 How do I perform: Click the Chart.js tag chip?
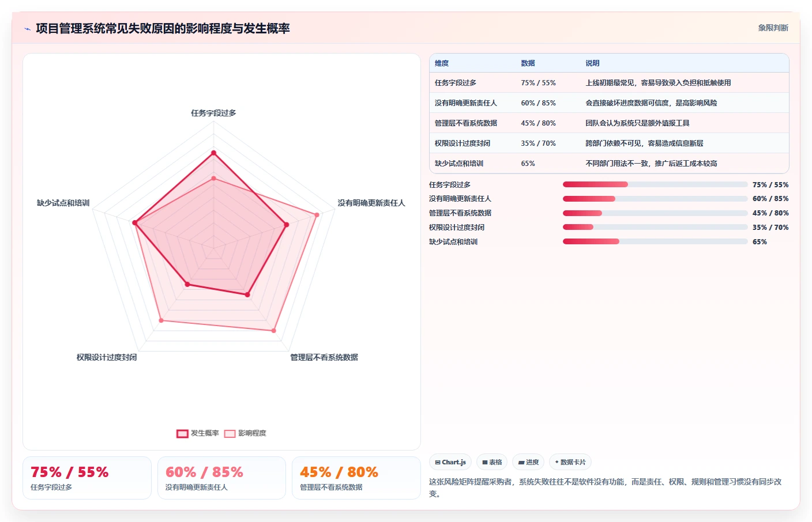click(450, 462)
